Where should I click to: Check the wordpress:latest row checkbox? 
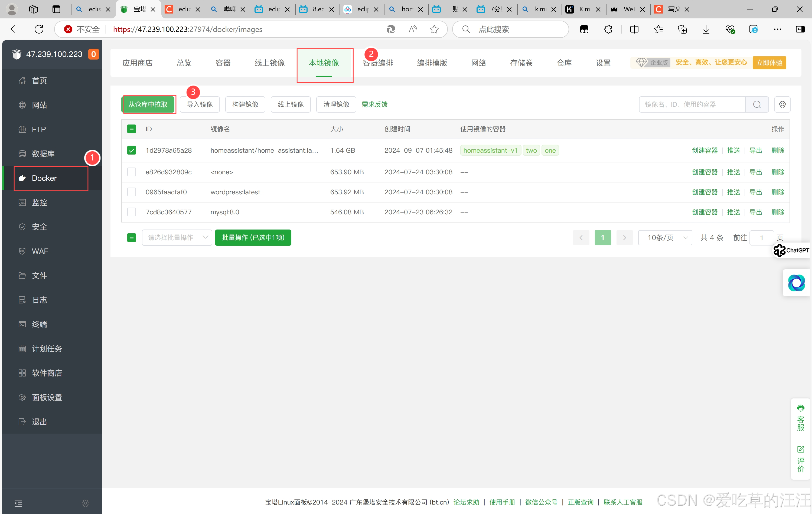[132, 192]
